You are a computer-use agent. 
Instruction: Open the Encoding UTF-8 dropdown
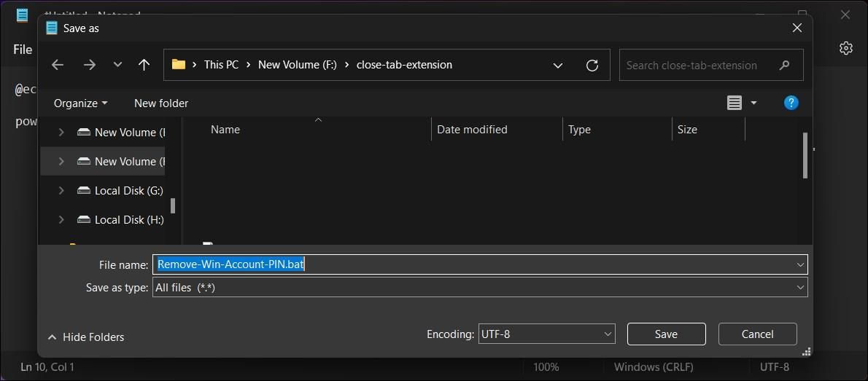tap(547, 334)
